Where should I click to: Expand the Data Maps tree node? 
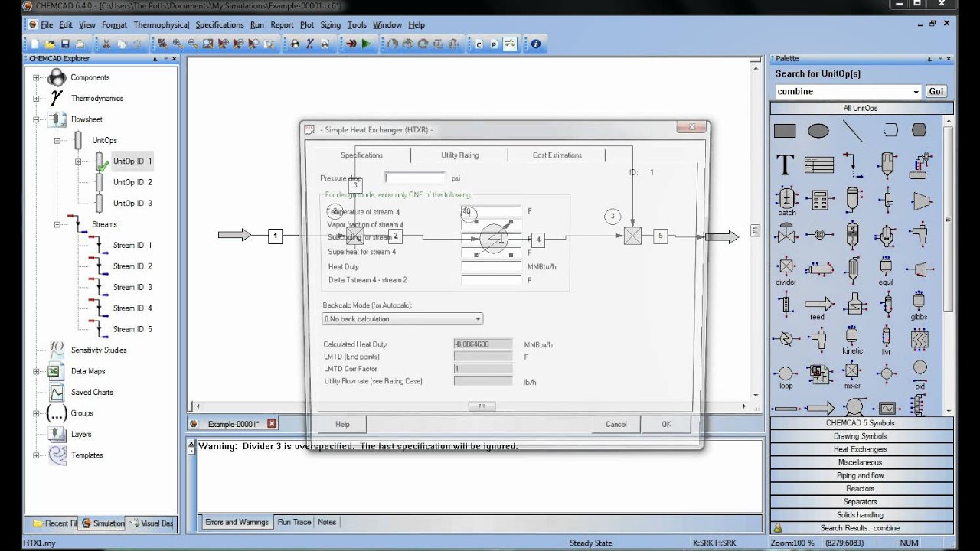[36, 371]
